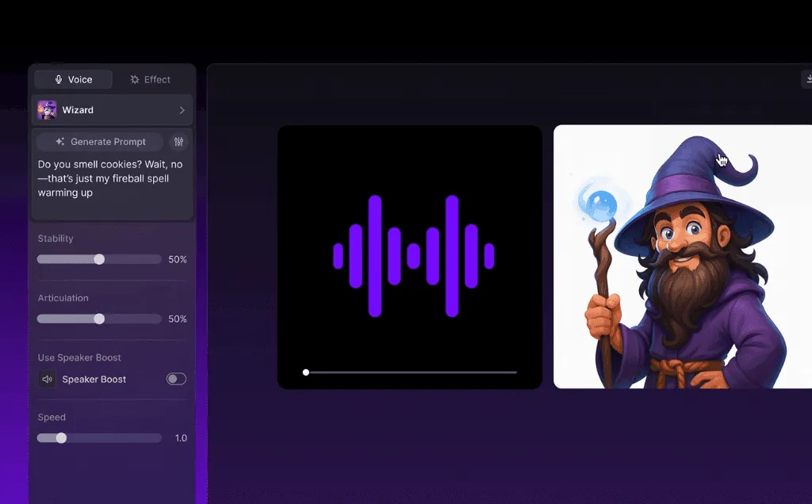
Task: Expand the Wizard voice selector chevron
Action: (180, 109)
